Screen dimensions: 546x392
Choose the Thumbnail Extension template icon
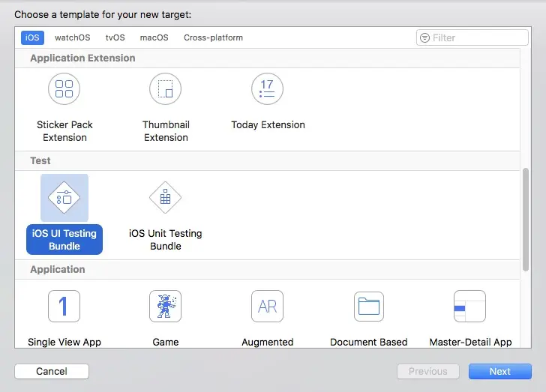click(x=166, y=88)
